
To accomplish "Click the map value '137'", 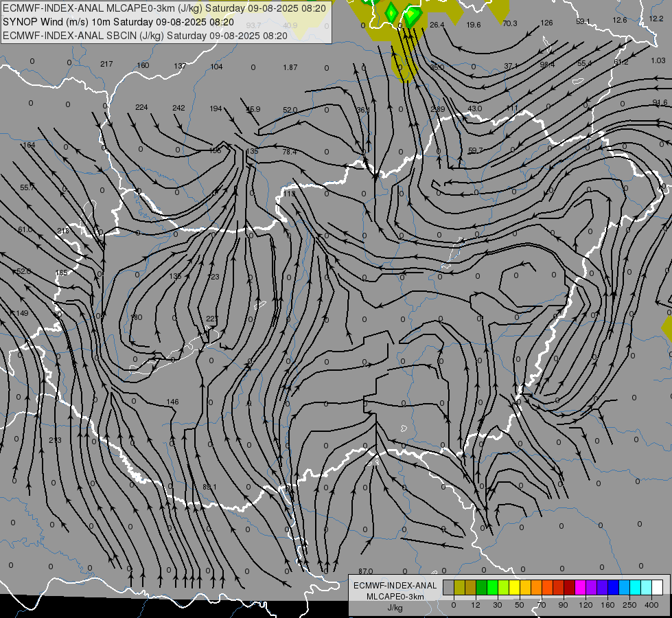I will [180, 66].
